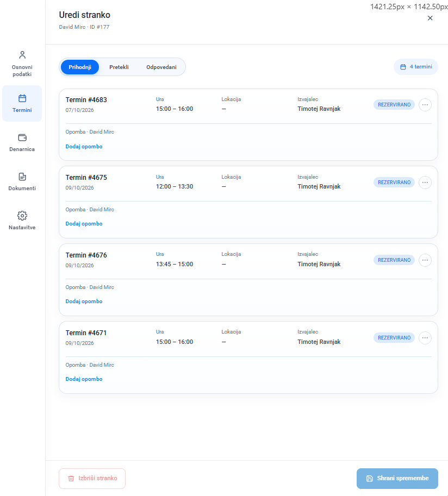
Task: Switch to Pretekli tab
Action: 119,67
